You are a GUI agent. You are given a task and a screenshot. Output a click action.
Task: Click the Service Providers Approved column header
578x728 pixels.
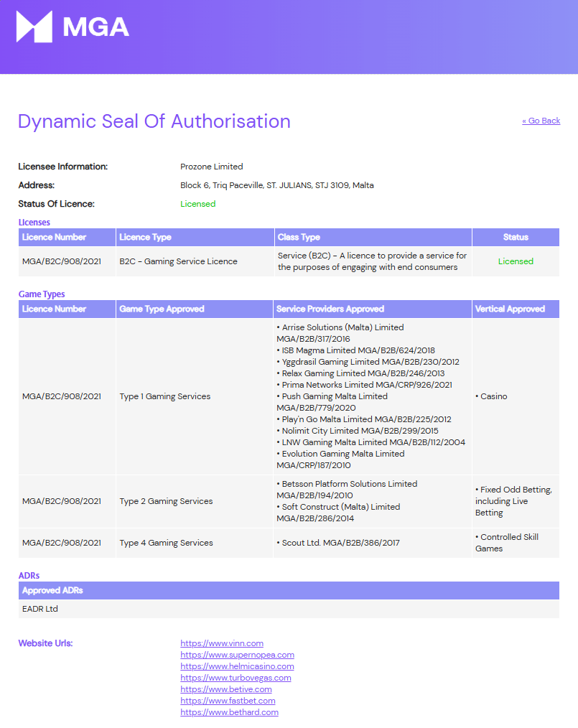coord(373,309)
